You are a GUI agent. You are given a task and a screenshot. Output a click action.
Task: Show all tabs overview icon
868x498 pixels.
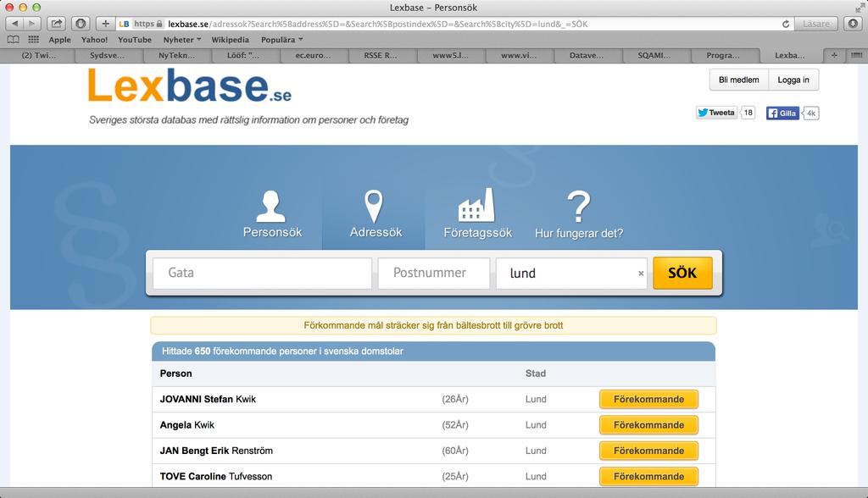(x=856, y=55)
